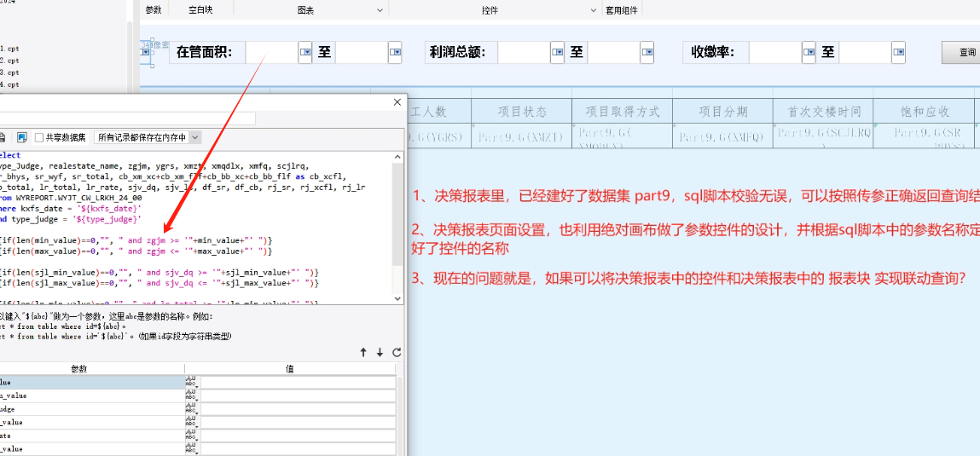The height and width of the screenshot is (456, 980).
Task: Select the 收缴率: label widget
Action: click(716, 53)
